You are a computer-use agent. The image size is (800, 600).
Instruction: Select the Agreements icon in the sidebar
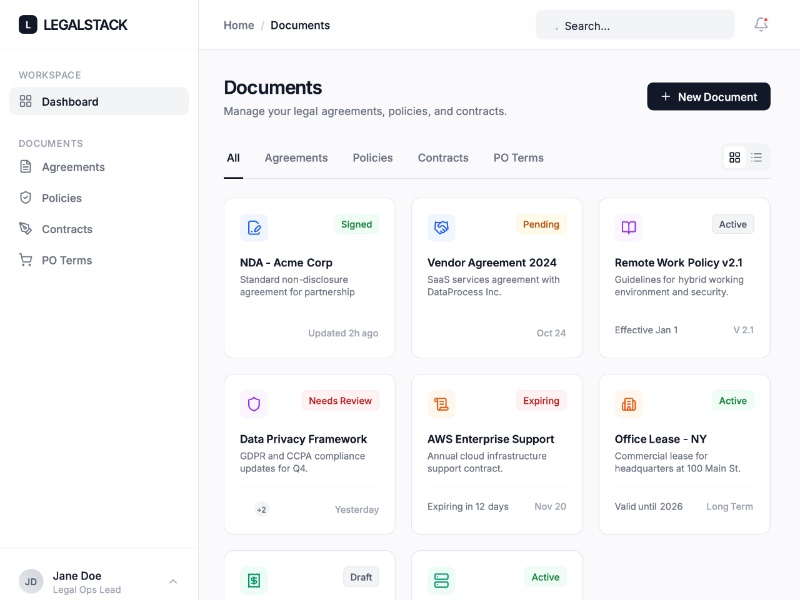coord(28,166)
